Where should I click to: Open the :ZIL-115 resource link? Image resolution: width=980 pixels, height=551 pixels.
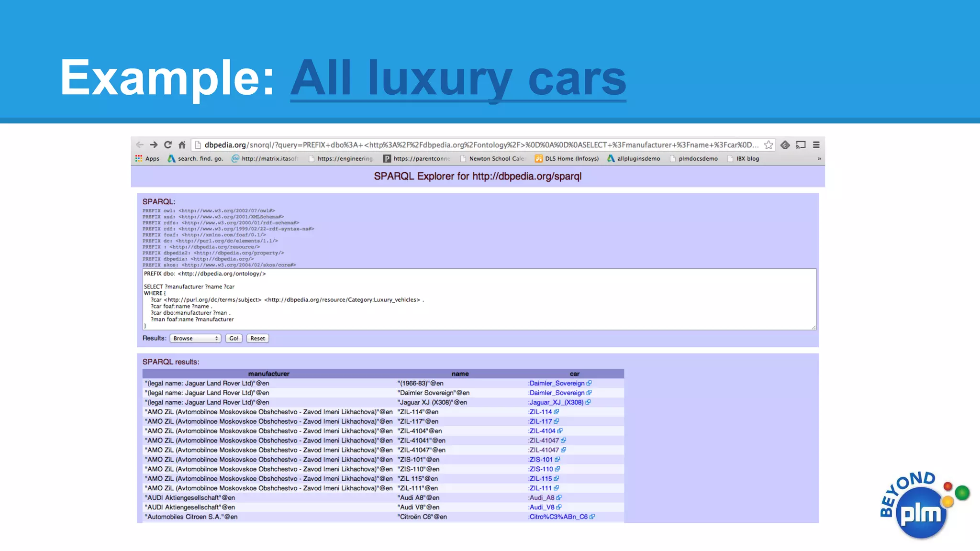coord(540,478)
